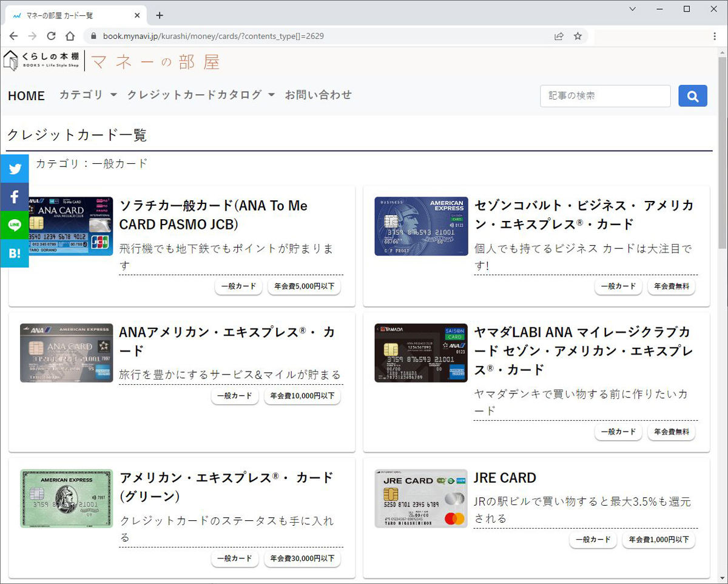Share page via Twitter icon
728x584 pixels.
[x=15, y=169]
